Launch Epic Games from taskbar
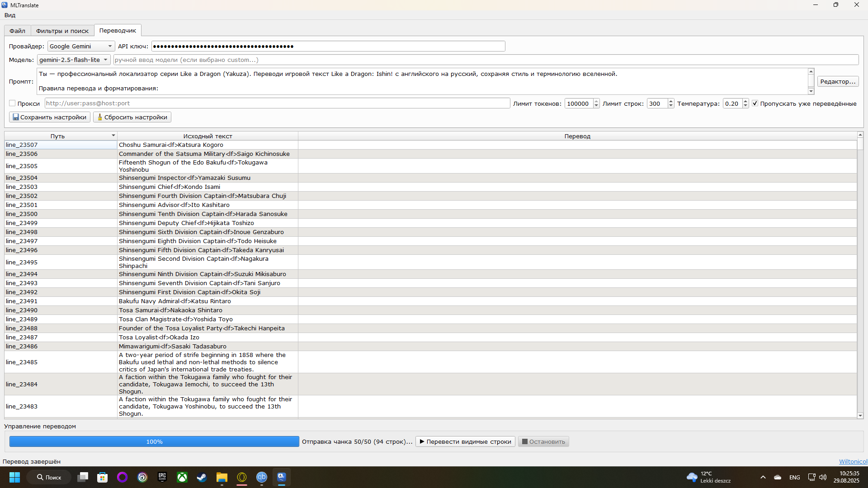The image size is (868, 488). [x=162, y=477]
